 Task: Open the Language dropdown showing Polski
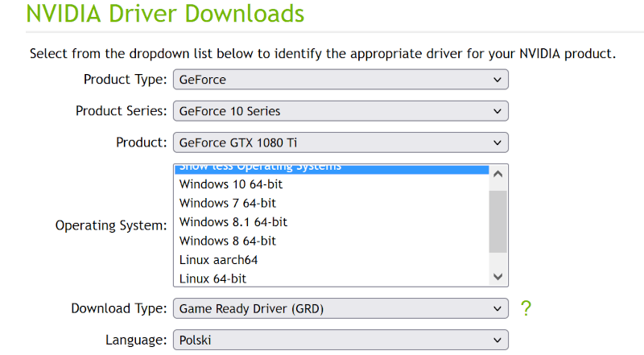click(x=341, y=340)
